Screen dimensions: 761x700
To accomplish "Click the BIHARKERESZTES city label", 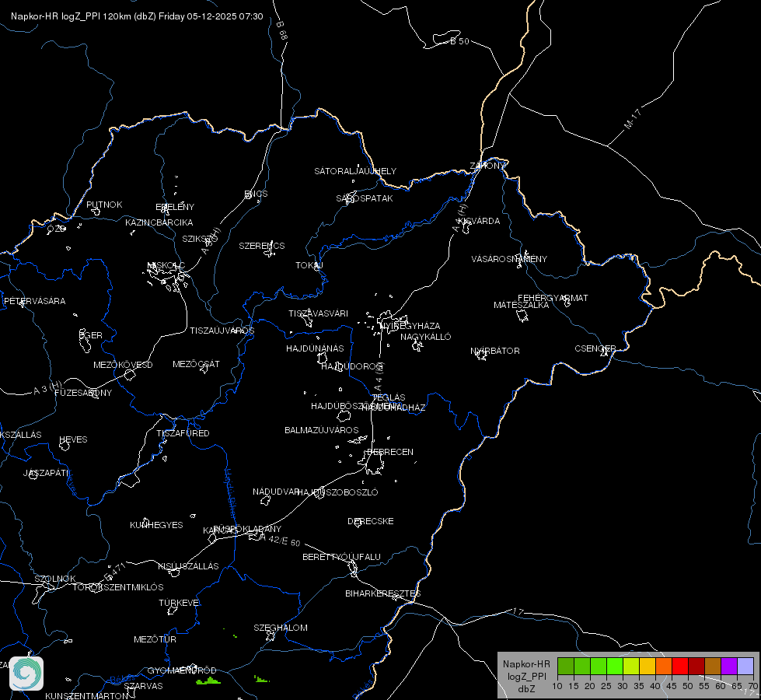I will pos(383,593).
